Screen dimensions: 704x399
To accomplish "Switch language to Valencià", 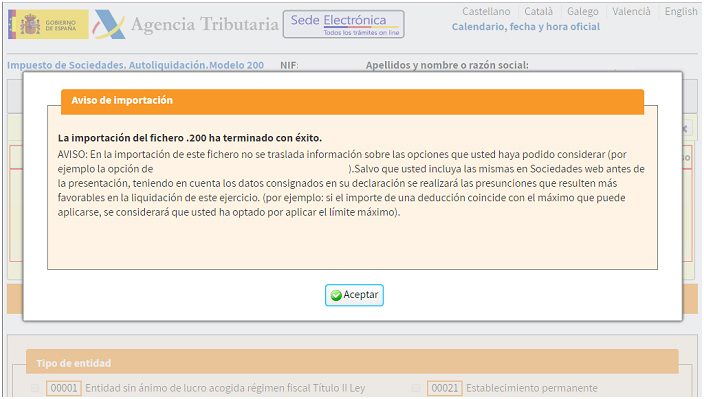I will (x=631, y=11).
